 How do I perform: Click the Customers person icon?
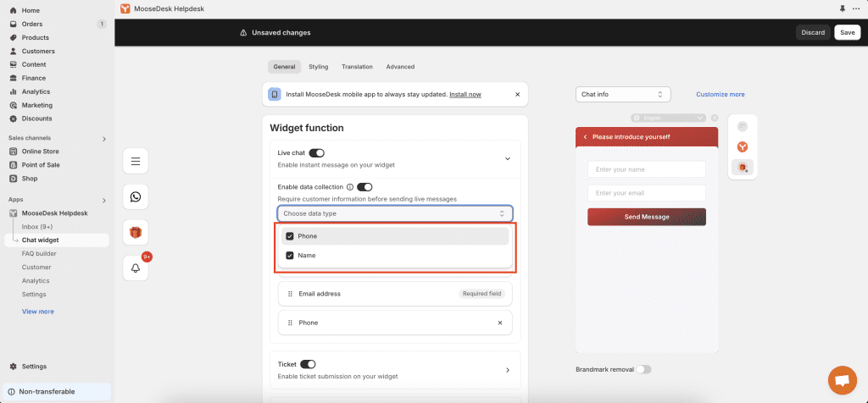(x=14, y=51)
